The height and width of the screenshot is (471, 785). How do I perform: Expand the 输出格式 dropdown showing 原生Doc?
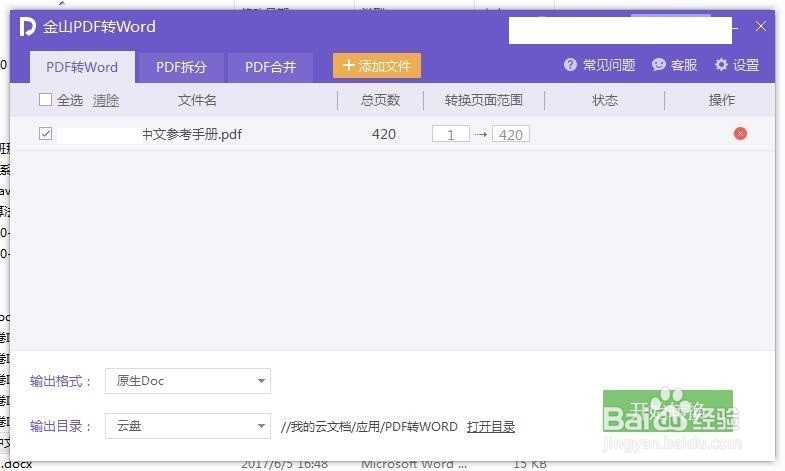coord(188,381)
